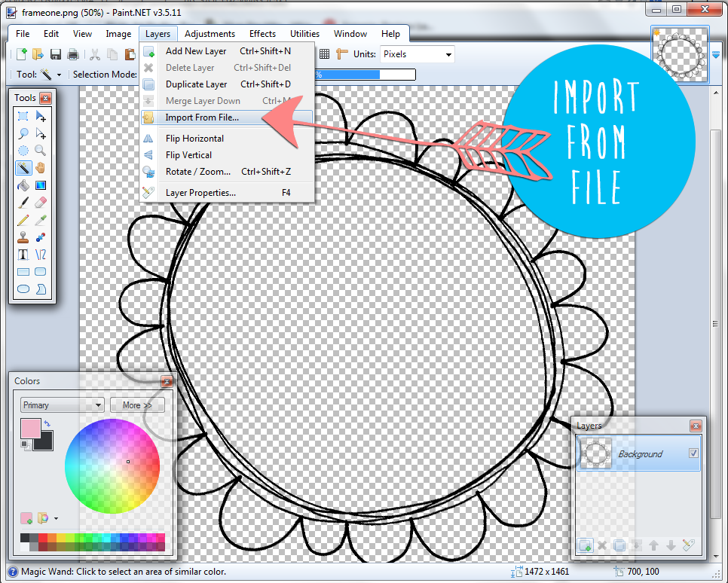Open Layer Properties via the pencil-ruler icon

tap(687, 545)
